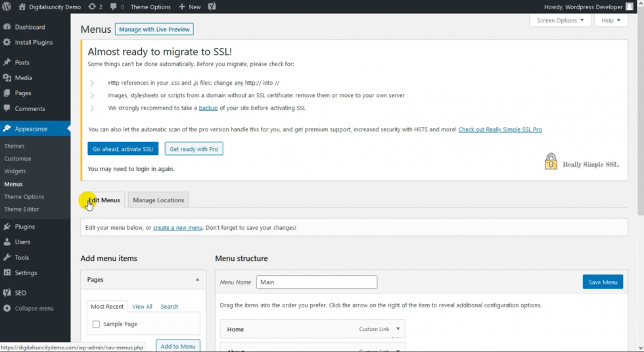The width and height of the screenshot is (644, 352).
Task: Open Theme Options under Appearance sidebar
Action: 24,196
